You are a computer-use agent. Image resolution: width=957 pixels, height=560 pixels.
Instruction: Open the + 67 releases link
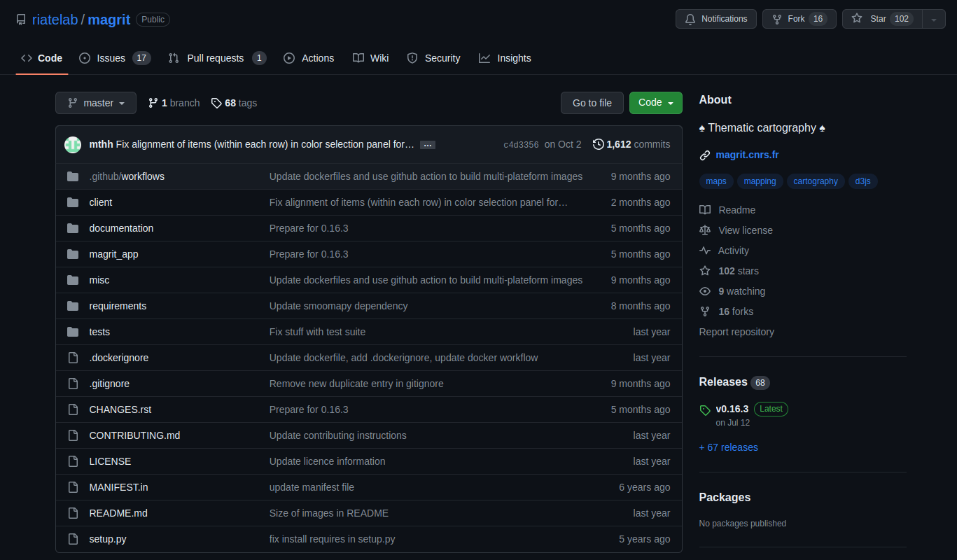[x=728, y=447]
